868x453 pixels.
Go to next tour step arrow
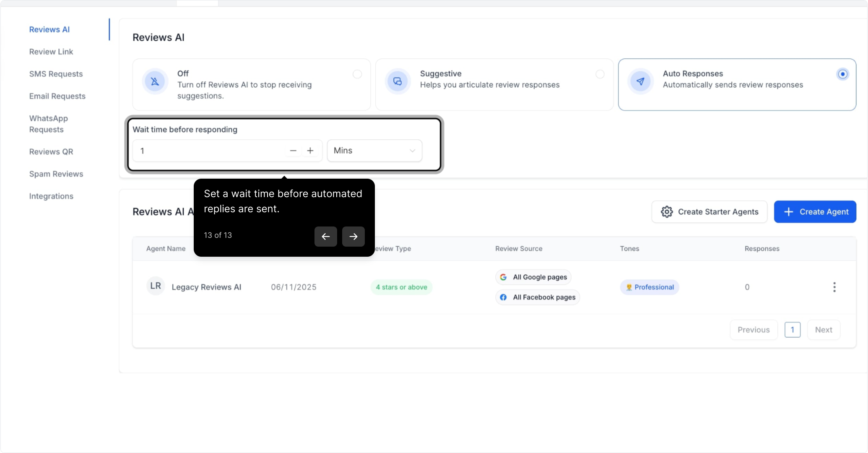(353, 237)
